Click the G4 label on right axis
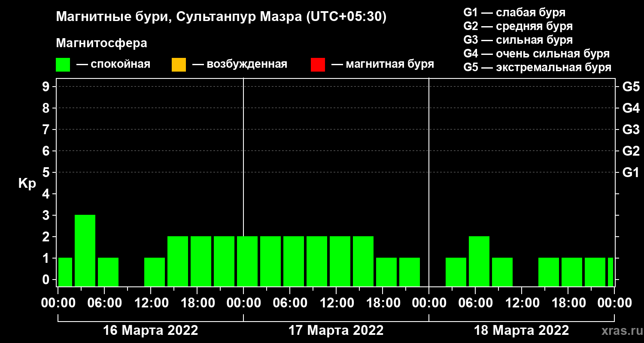This screenshot has height=343, width=644. click(x=631, y=108)
